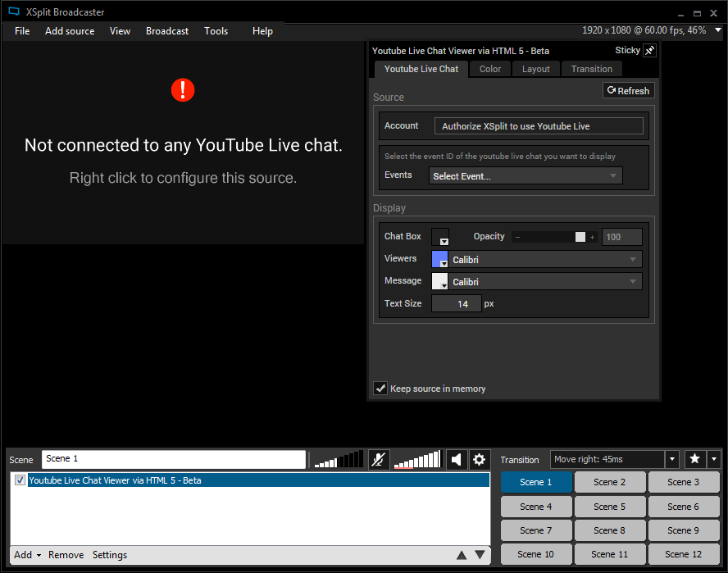
Task: Toggle Keep source in memory checkbox
Action: 380,389
